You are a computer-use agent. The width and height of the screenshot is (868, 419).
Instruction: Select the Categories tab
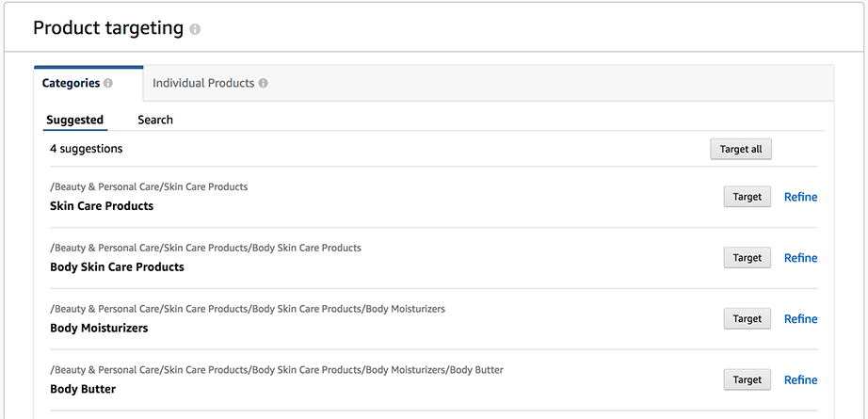point(88,84)
